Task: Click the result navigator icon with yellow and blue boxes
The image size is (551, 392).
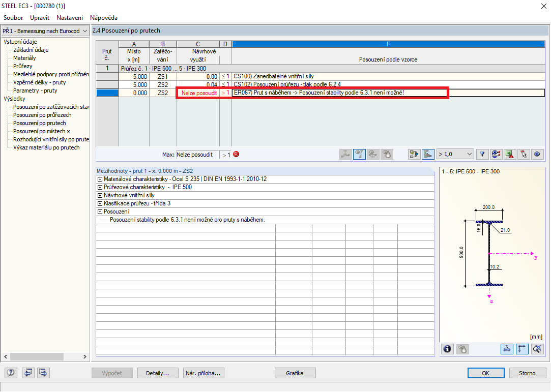Action: click(414, 154)
